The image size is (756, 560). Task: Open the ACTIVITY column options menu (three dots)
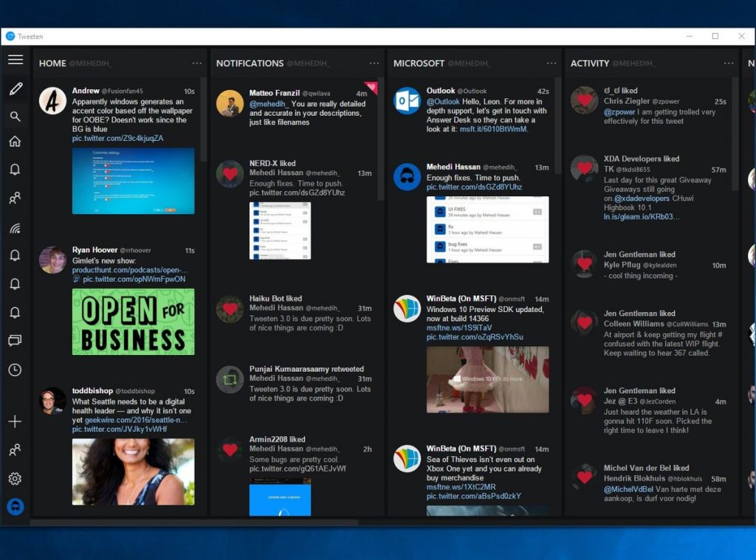point(729,63)
